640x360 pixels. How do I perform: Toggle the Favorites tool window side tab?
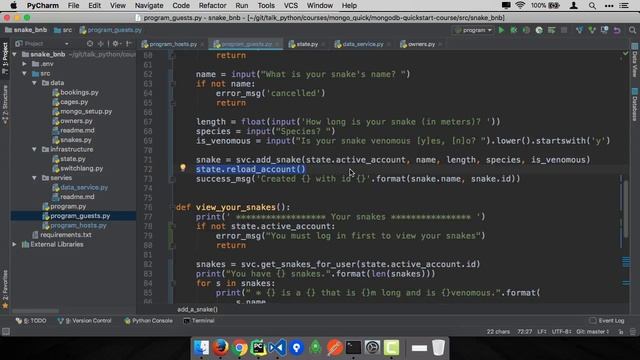pyautogui.click(x=5, y=289)
